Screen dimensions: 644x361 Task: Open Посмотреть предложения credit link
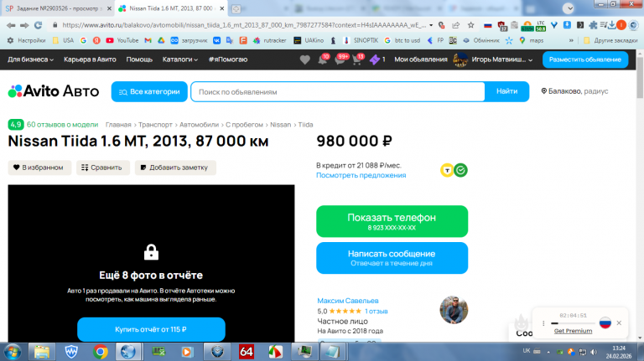tap(361, 175)
